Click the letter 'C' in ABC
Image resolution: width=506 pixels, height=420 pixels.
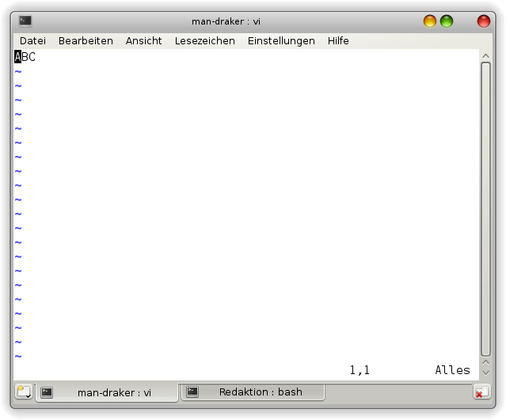(x=32, y=57)
